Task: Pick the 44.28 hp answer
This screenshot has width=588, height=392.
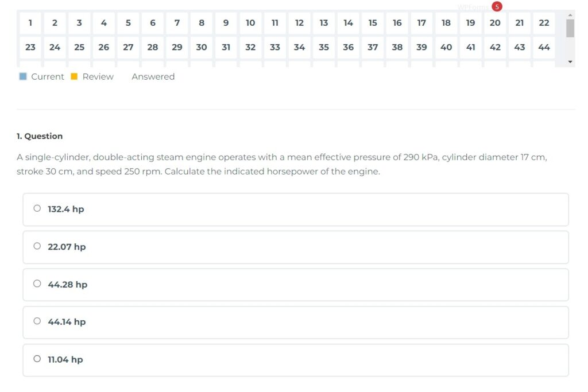Action: tap(37, 284)
